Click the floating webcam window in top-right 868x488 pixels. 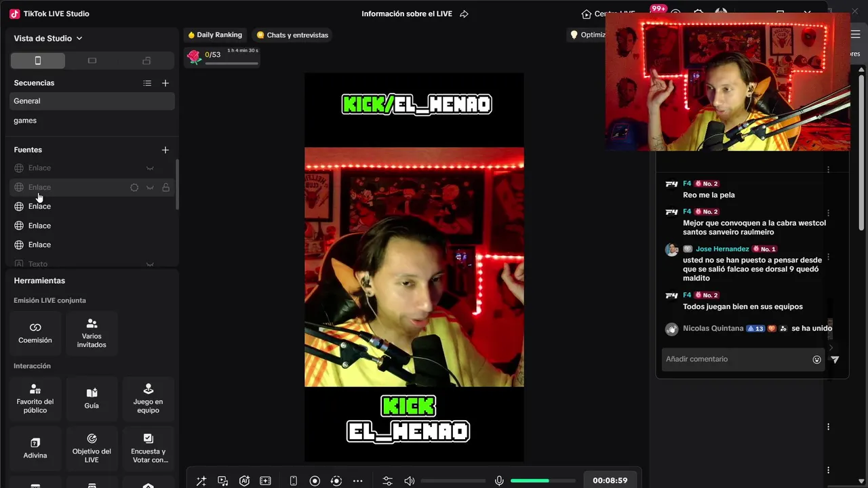728,82
